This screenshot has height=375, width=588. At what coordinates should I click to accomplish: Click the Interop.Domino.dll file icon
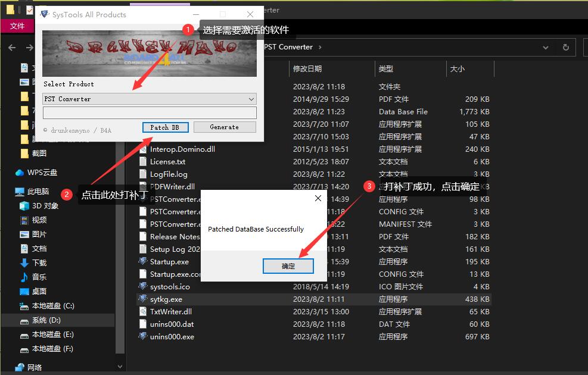pyautogui.click(x=143, y=149)
